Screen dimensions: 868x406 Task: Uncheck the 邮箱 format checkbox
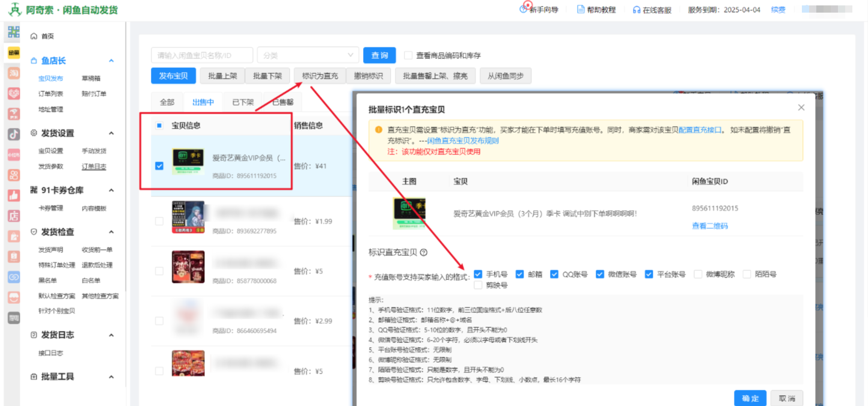[x=520, y=274]
